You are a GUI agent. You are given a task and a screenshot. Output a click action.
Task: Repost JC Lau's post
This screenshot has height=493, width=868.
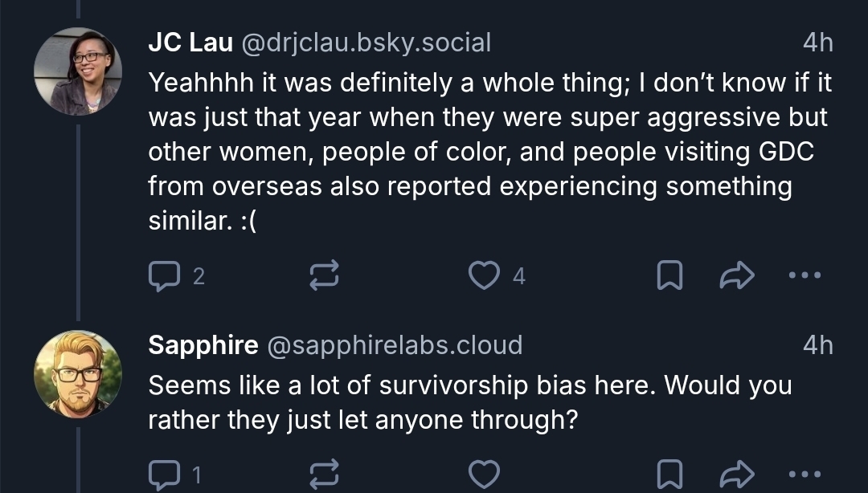coord(324,276)
